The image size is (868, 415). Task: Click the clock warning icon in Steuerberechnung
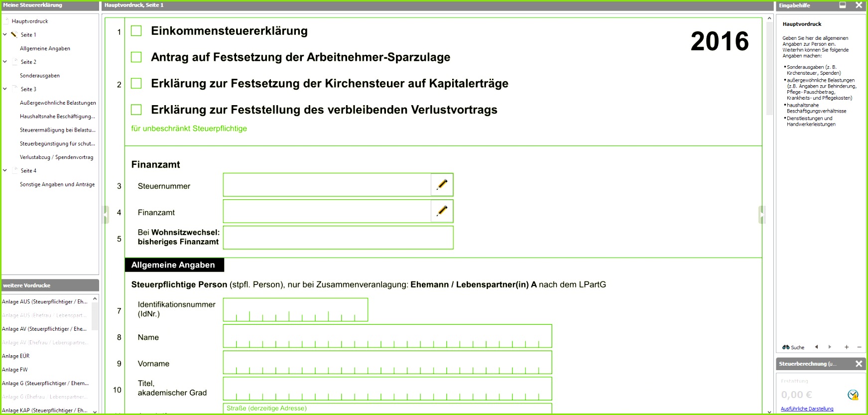click(853, 395)
